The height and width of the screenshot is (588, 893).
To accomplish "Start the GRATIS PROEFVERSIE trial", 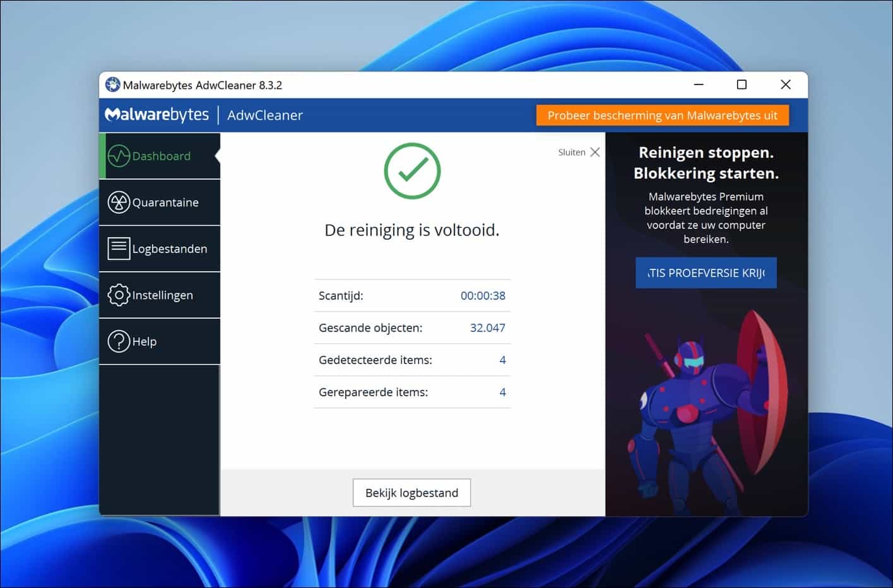I will pyautogui.click(x=706, y=273).
